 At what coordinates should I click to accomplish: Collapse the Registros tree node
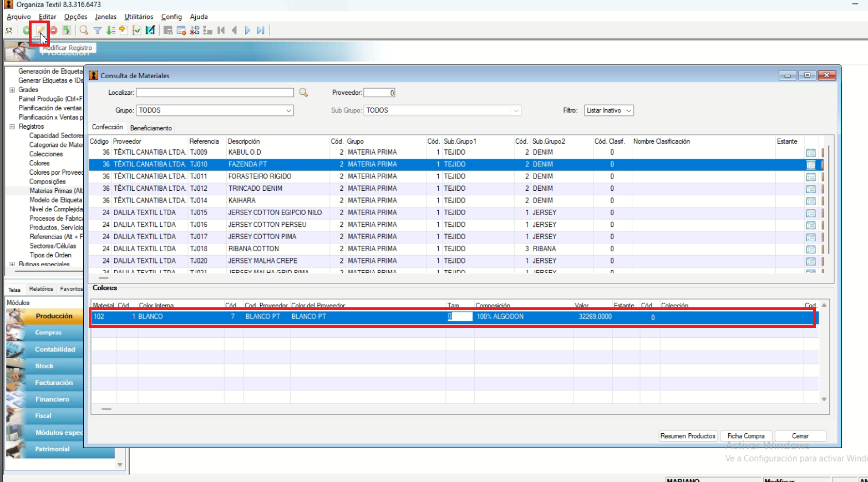pos(12,127)
